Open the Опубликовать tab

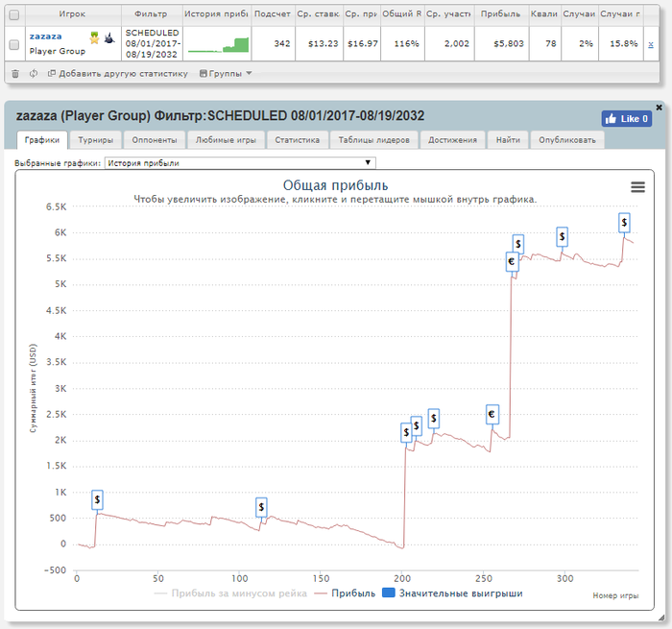567,140
